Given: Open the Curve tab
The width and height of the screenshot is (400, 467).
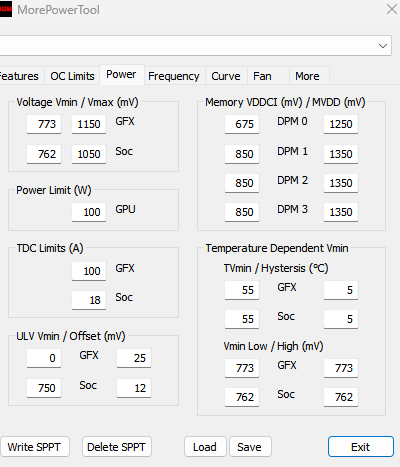Looking at the screenshot, I should 226,76.
